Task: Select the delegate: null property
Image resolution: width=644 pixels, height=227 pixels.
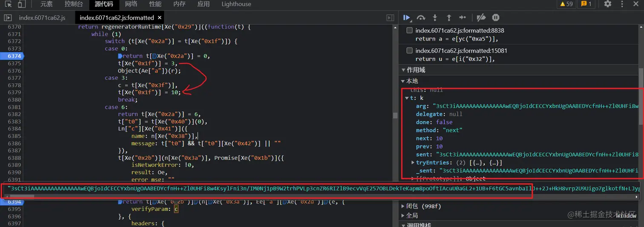Action: (x=439, y=114)
